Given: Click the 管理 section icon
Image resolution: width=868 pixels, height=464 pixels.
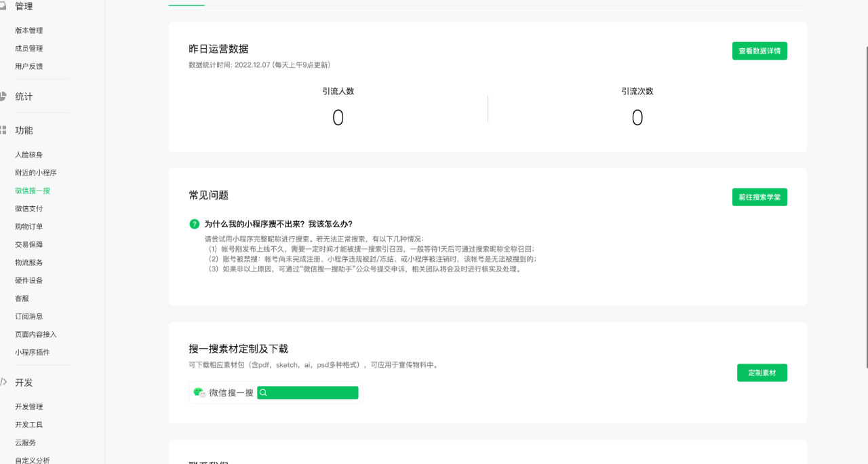Looking at the screenshot, I should coord(3,6).
